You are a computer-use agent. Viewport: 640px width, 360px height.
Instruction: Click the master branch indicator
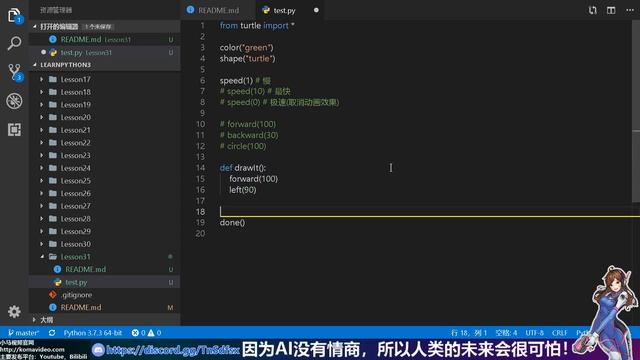point(23,333)
